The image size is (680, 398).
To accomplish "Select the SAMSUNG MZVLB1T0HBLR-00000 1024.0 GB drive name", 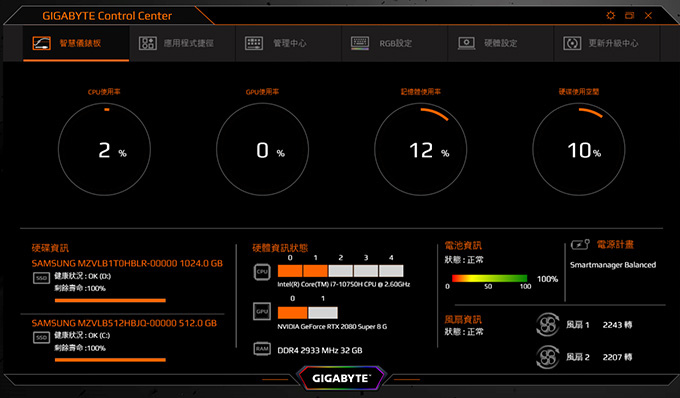I will 127,263.
